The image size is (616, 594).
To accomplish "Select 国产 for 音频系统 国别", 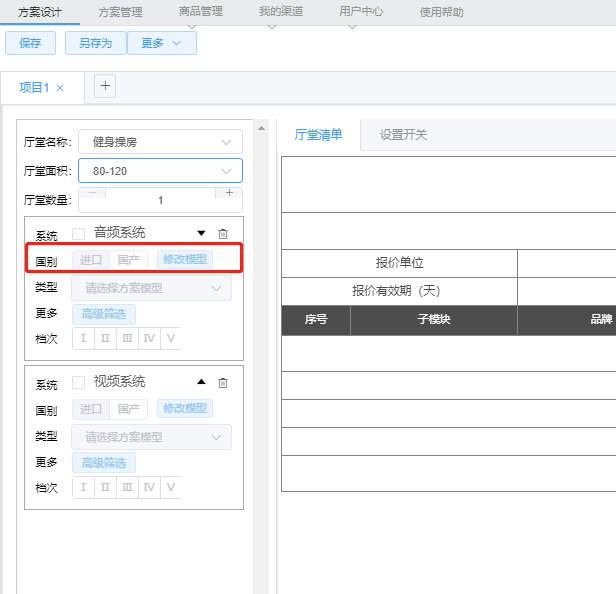I will 129,260.
